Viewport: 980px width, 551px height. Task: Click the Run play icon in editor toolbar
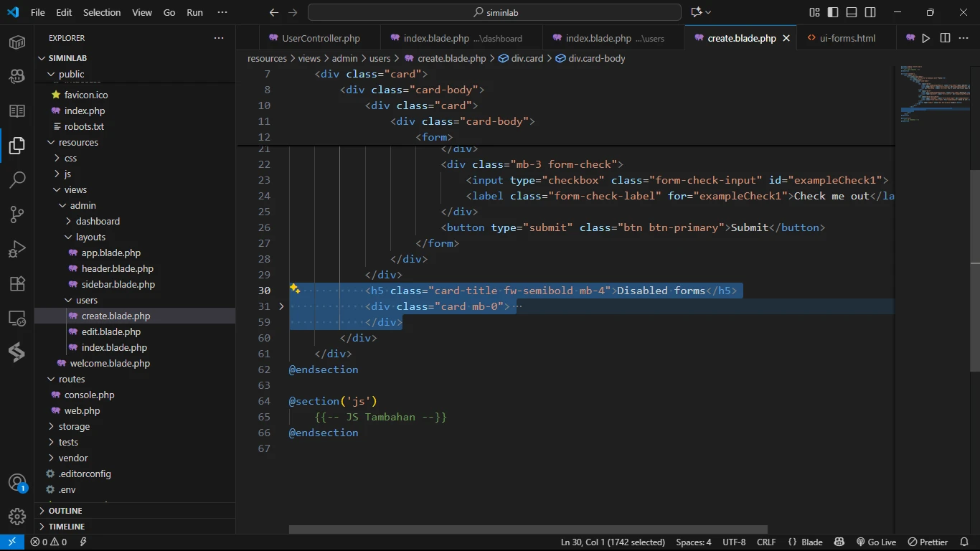coord(926,38)
